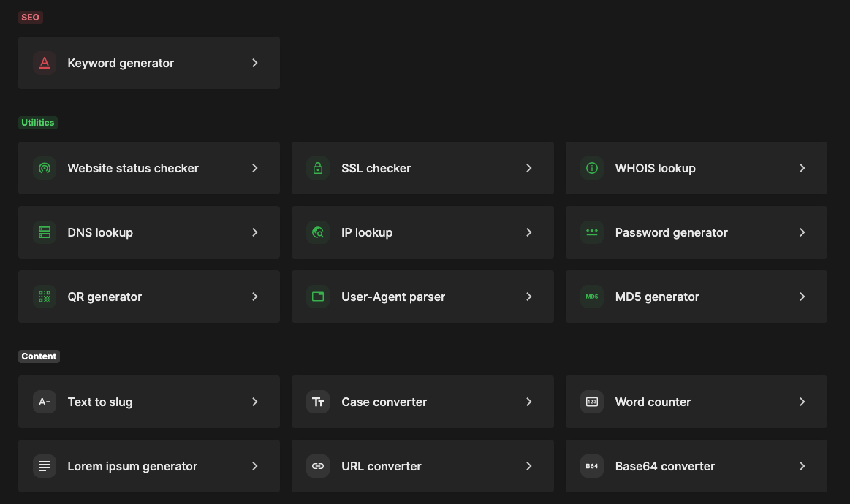Select the SEO category tag
The width and height of the screenshot is (850, 504).
pyautogui.click(x=31, y=18)
